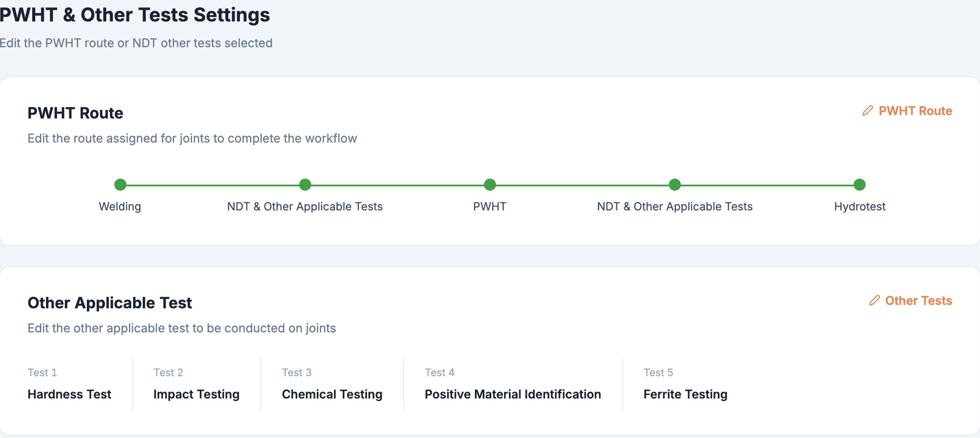Open the orange PWHT Route edit button
980x438 pixels.
(x=907, y=111)
